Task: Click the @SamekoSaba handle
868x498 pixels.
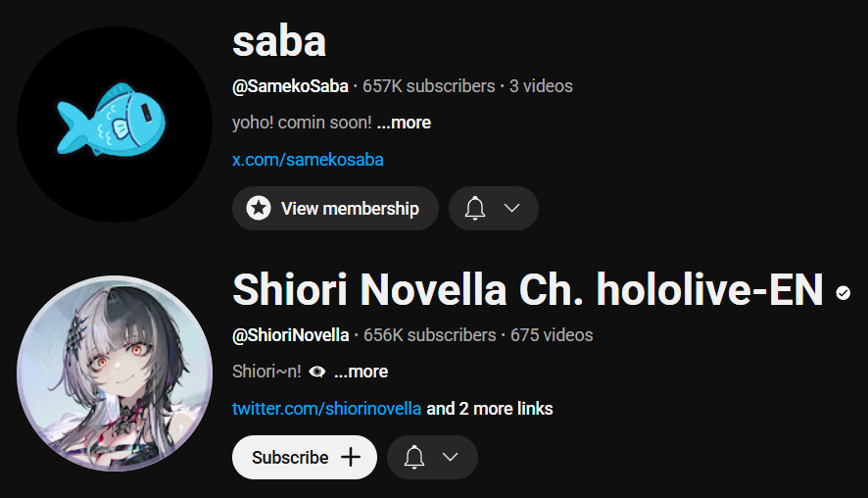Action: (290, 86)
